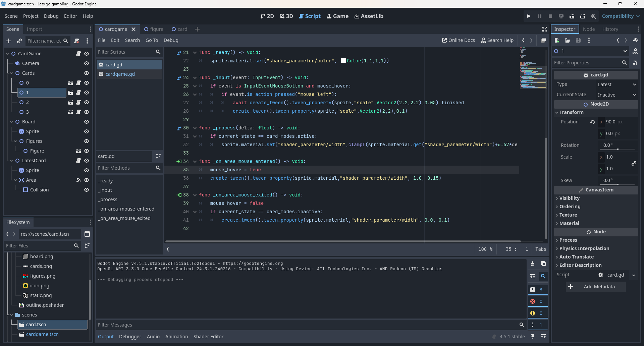
Task: Expand the Visibility section in Inspector
Action: click(x=569, y=198)
